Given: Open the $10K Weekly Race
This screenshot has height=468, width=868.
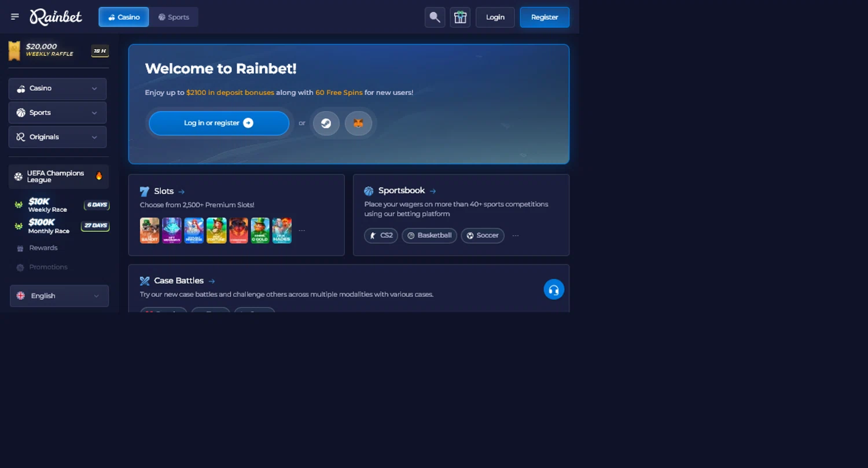Looking at the screenshot, I should point(62,205).
